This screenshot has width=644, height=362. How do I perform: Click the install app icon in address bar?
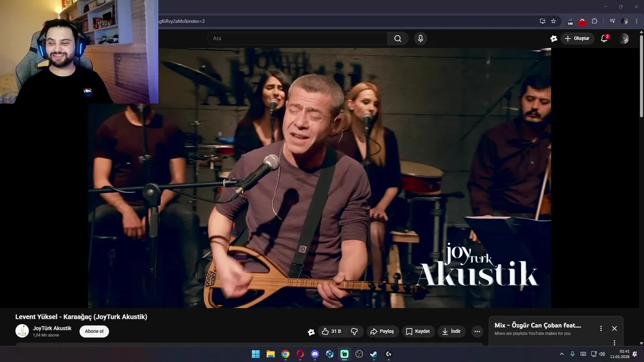(x=542, y=21)
